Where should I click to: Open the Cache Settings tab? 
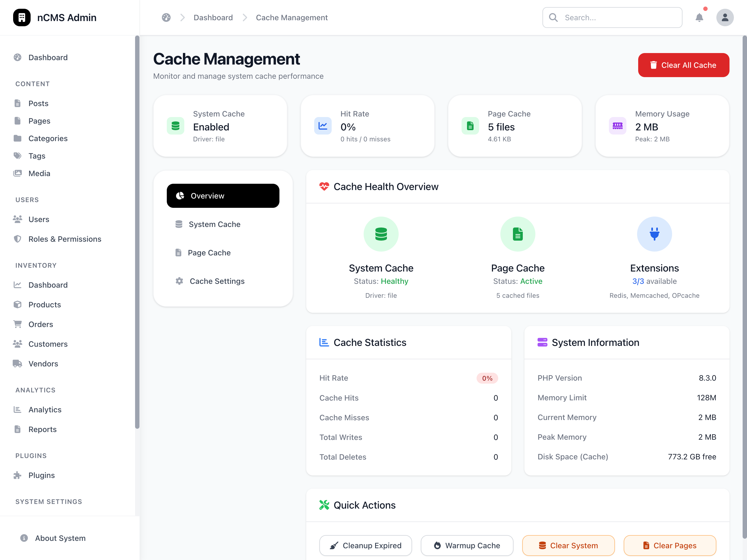(223, 281)
